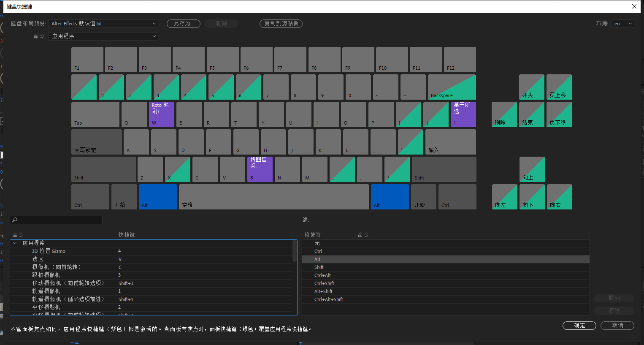
Task: Click the right blue Alt key
Action: click(x=390, y=197)
